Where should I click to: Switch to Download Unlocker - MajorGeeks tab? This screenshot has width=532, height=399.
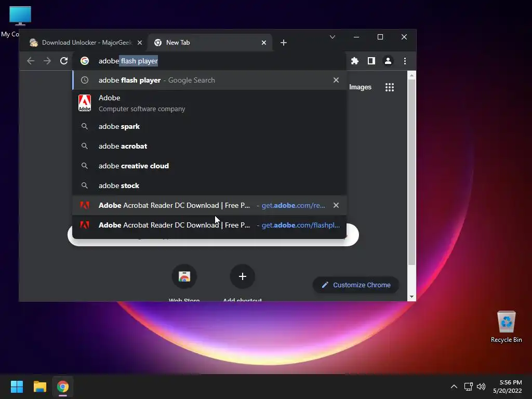86,43
